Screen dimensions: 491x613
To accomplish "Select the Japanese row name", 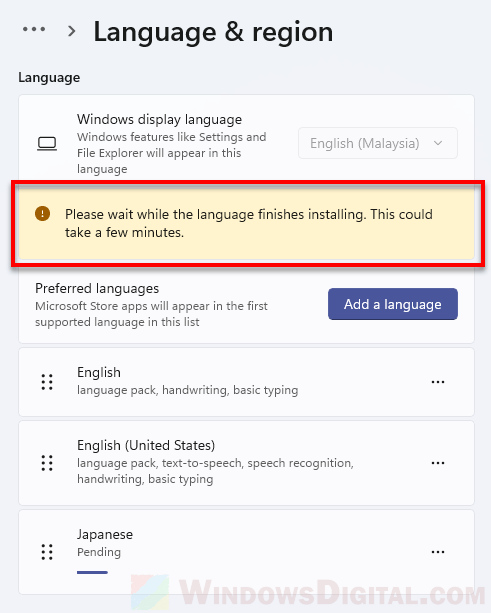I will [x=105, y=534].
